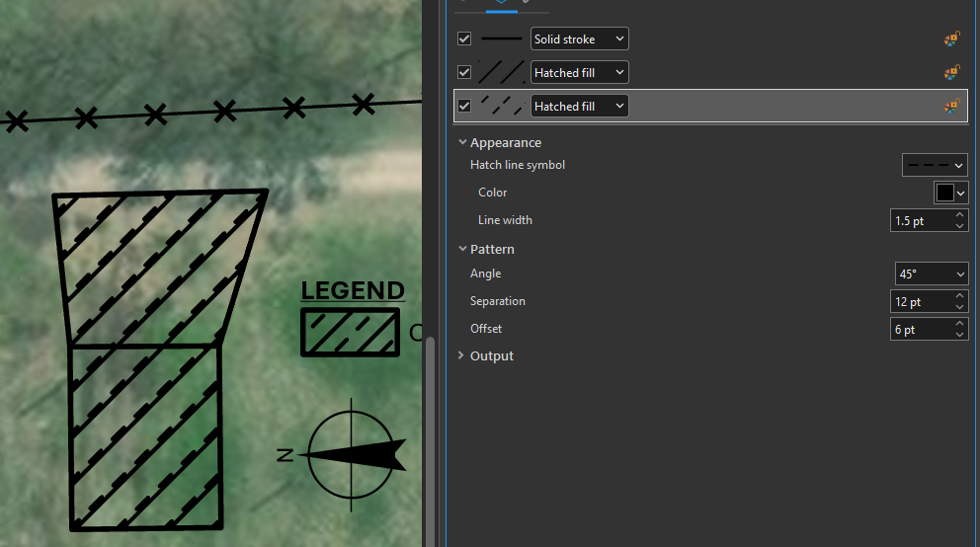The image size is (980, 547).
Task: Decrease the Separation value
Action: click(x=960, y=307)
